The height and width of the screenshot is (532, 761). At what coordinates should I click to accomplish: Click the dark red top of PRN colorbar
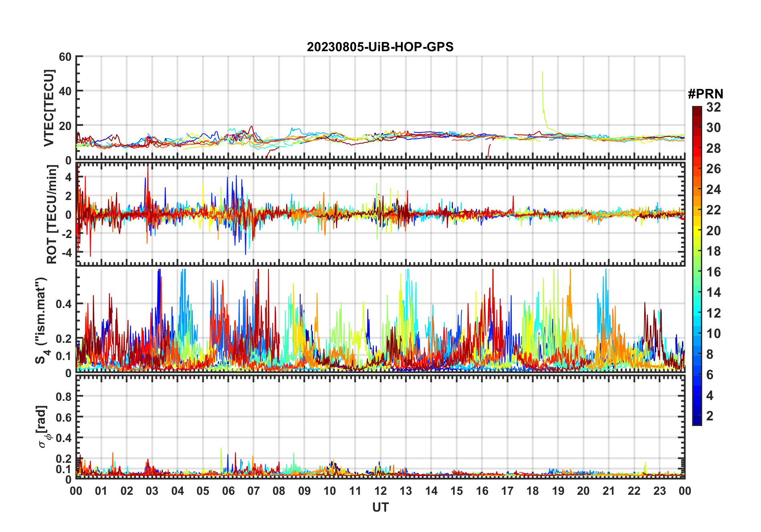coord(697,110)
